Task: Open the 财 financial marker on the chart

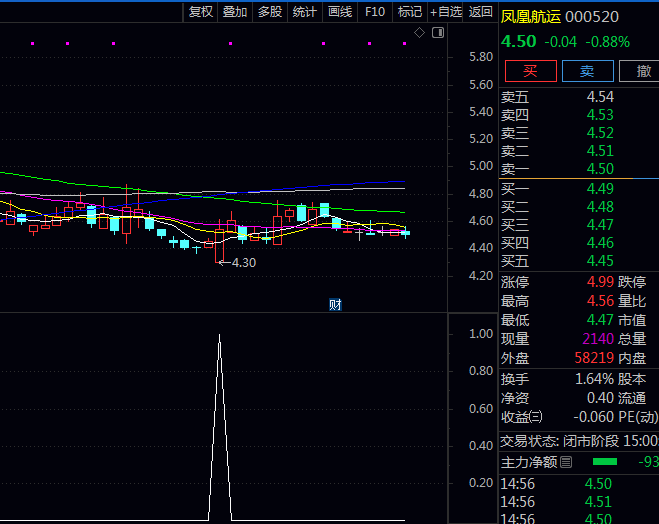Action: (336, 305)
